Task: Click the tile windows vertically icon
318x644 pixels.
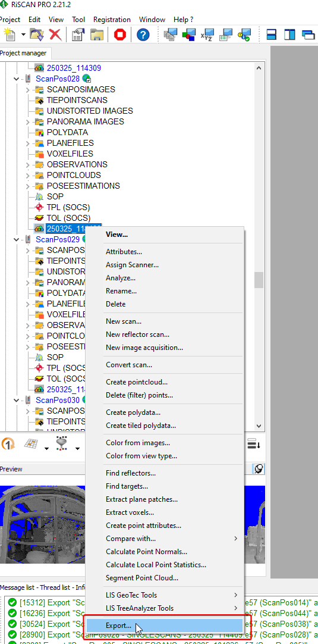Action: pyautogui.click(x=289, y=35)
